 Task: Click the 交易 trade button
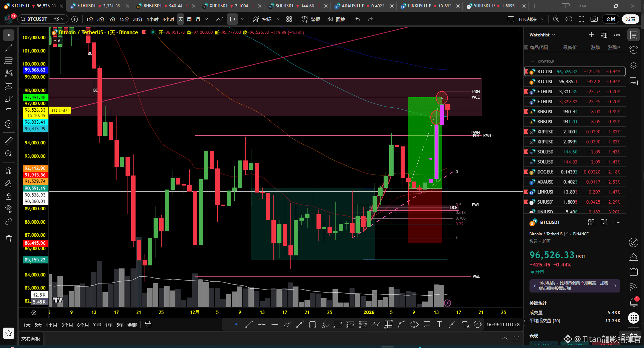coord(611,19)
